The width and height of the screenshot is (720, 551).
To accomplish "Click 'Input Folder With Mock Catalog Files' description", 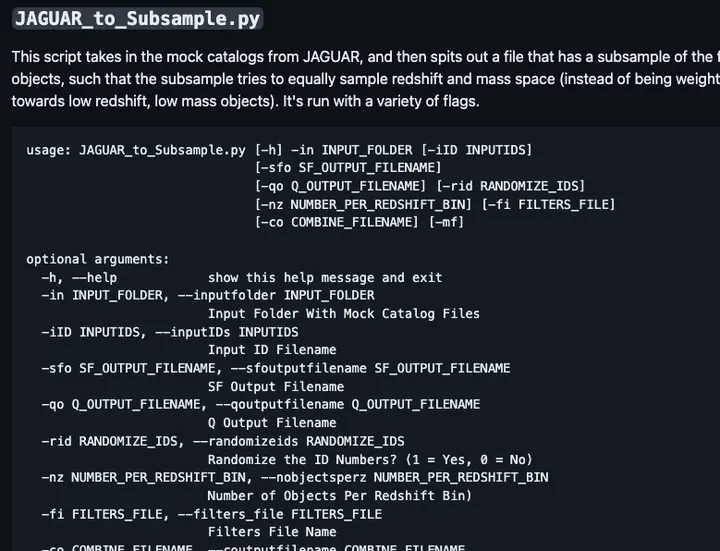I will pyautogui.click(x=344, y=314).
